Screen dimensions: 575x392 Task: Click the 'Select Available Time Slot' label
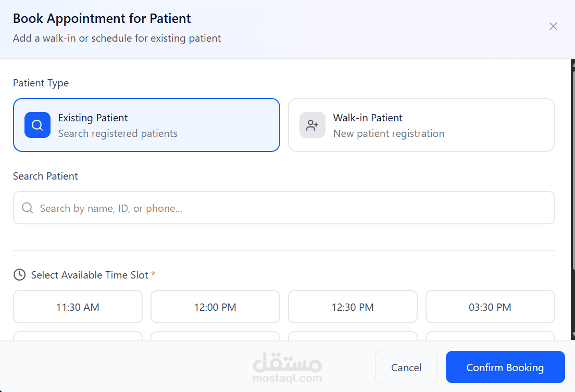pyautogui.click(x=90, y=275)
